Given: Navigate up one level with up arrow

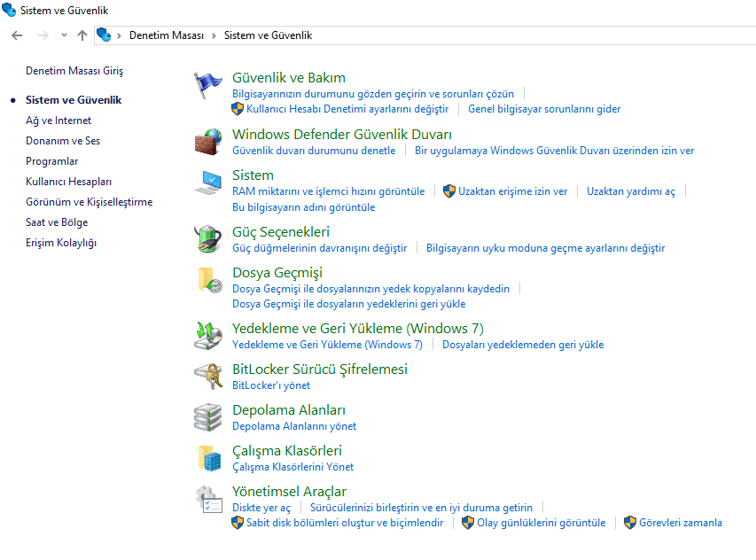Looking at the screenshot, I should pyautogui.click(x=82, y=35).
